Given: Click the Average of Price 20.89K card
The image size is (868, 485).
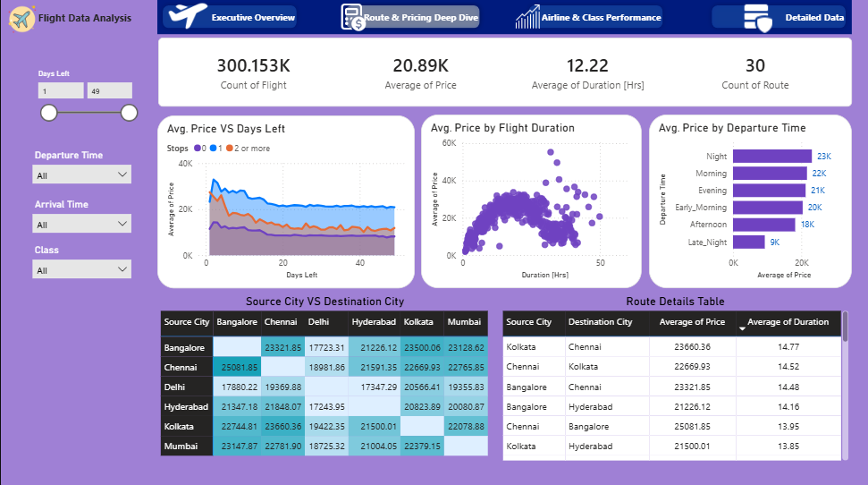Looking at the screenshot, I should [421, 73].
